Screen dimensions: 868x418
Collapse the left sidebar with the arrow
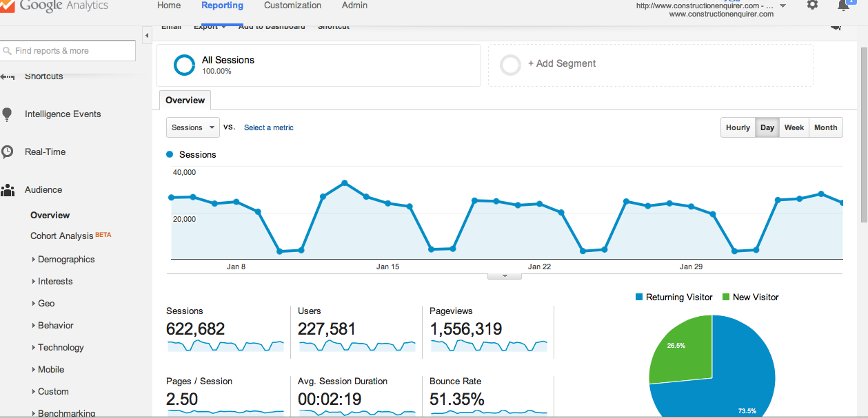[147, 35]
